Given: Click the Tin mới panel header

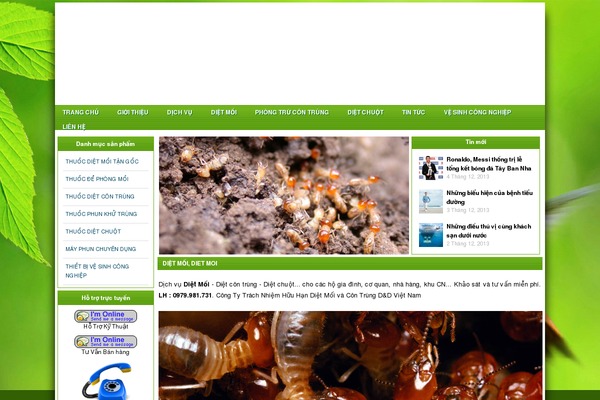Looking at the screenshot, I should pyautogui.click(x=476, y=142).
